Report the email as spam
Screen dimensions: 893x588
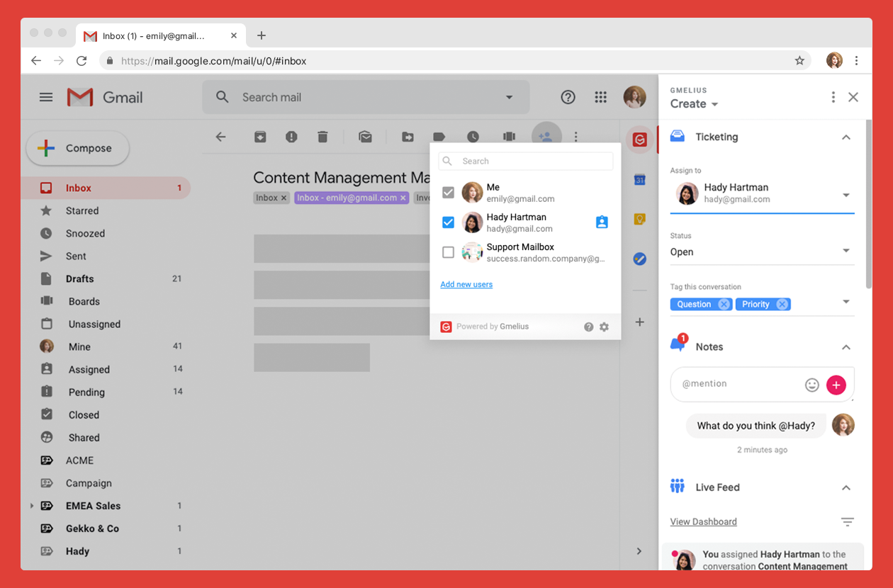(291, 137)
